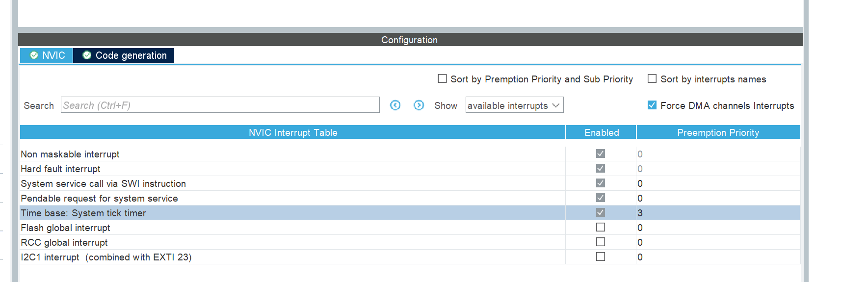
Task: Click the Enabled column header
Action: tap(602, 132)
